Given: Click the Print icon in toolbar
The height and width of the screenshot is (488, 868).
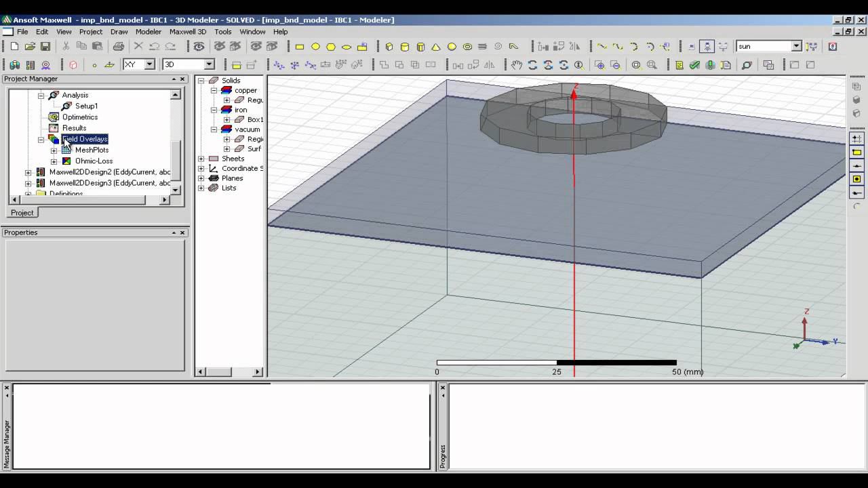Looking at the screenshot, I should point(119,47).
